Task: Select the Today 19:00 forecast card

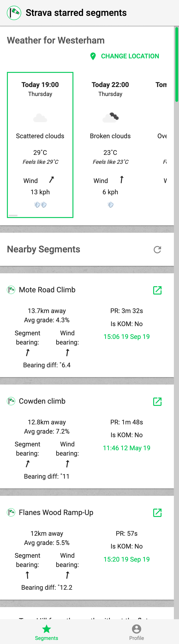Action: (40, 145)
